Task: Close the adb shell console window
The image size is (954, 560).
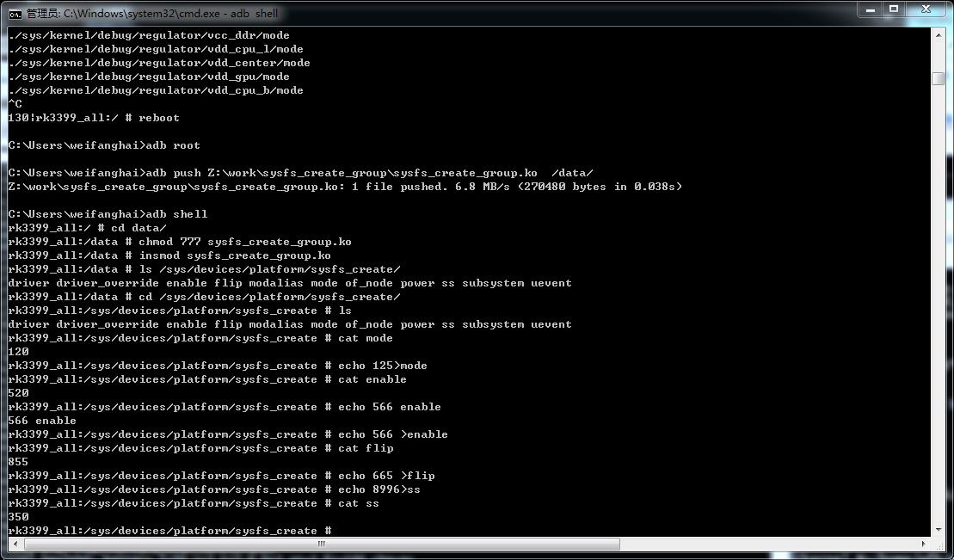Action: (925, 9)
